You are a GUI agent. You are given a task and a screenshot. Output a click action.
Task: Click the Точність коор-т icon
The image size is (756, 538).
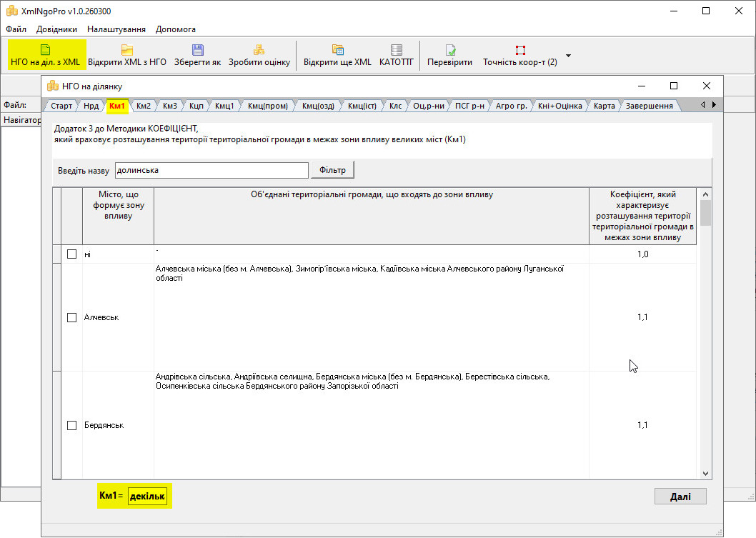click(520, 50)
